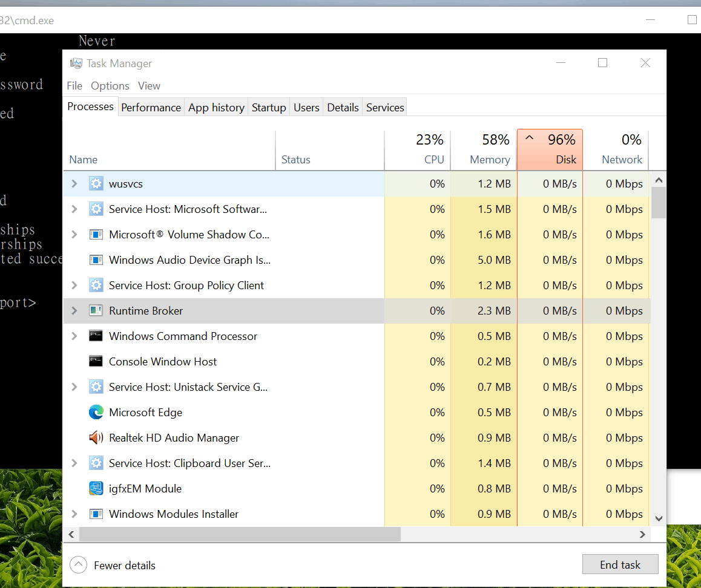Click the Microsoft Edge logo icon
This screenshot has width=701, height=588.
tap(96, 413)
